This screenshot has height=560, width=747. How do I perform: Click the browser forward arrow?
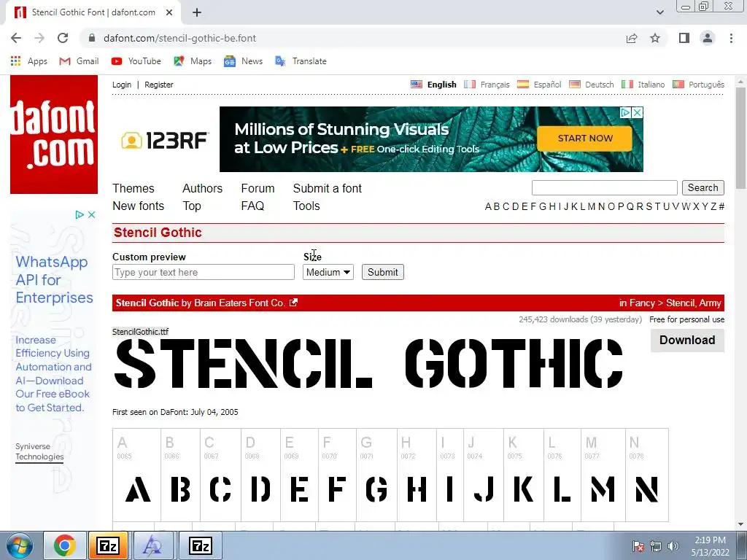[x=39, y=38]
